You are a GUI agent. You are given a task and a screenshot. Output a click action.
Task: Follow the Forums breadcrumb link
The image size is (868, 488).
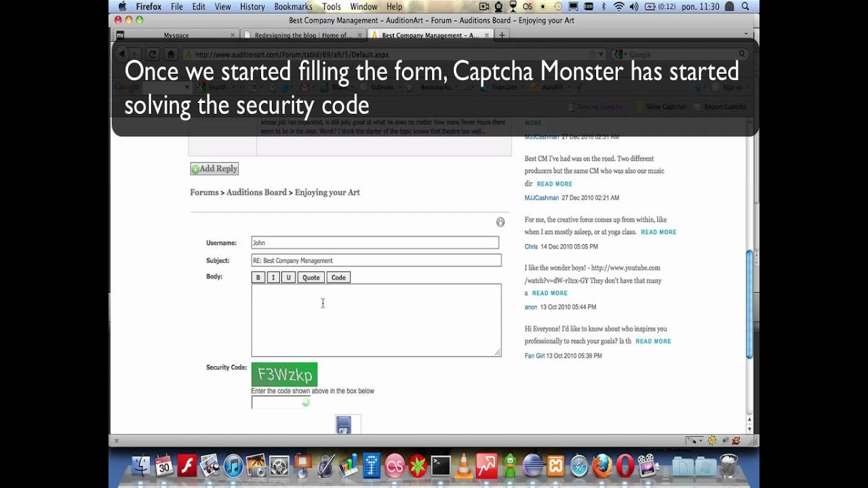click(x=204, y=192)
